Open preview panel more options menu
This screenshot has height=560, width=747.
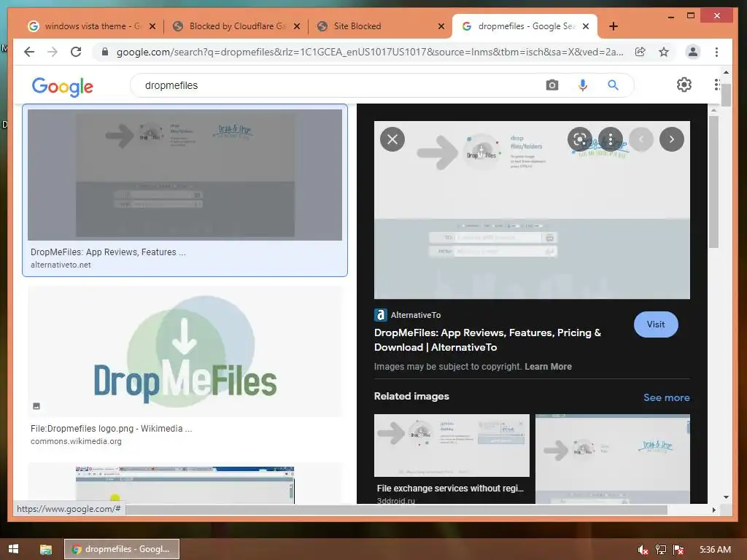pos(611,139)
